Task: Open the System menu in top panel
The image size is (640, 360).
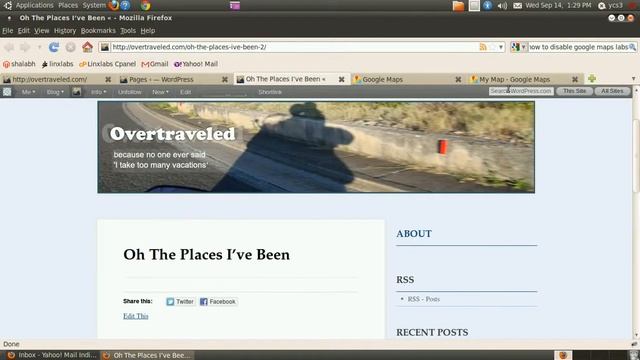Action: (94, 5)
